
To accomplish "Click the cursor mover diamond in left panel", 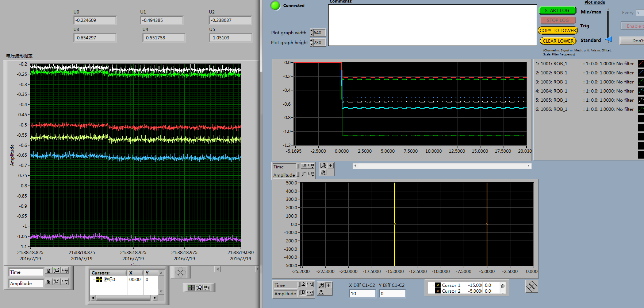I will [x=180, y=272].
